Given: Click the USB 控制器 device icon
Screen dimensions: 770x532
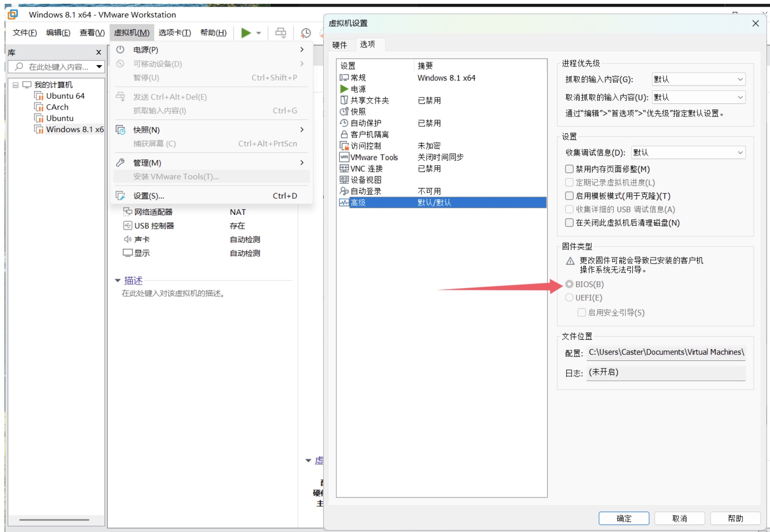Looking at the screenshot, I should (127, 225).
